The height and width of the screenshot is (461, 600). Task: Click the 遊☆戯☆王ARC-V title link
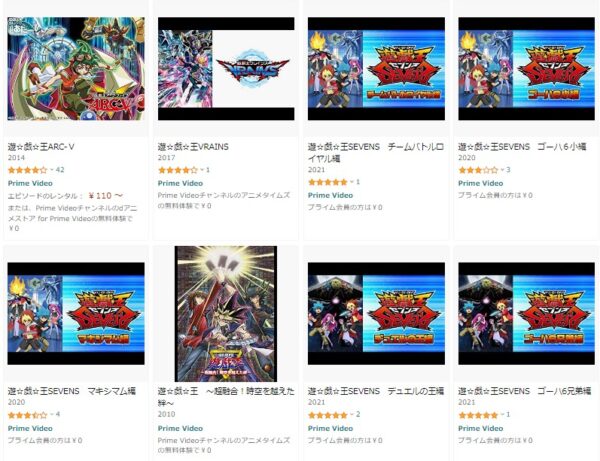tap(41, 147)
